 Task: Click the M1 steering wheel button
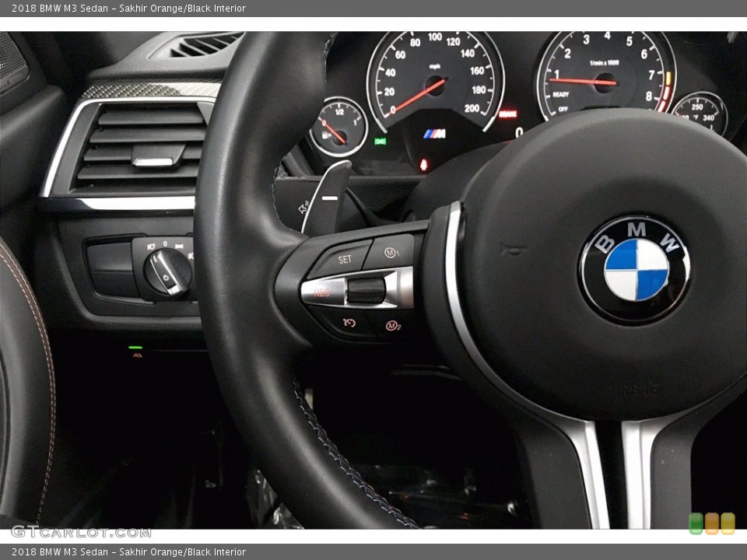coord(391,252)
